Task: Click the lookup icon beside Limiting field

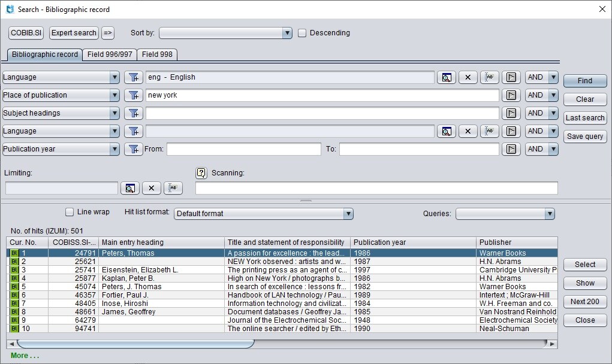Action: pos(129,188)
